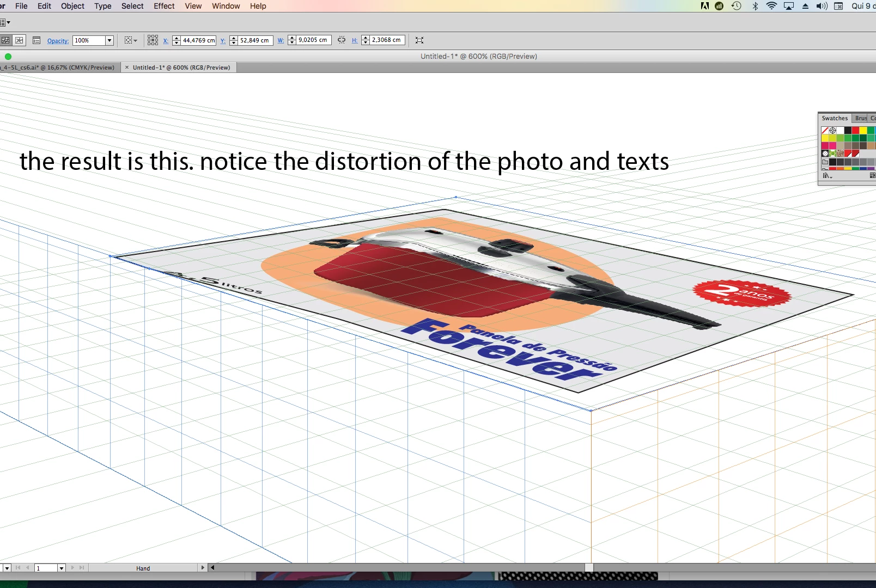Screen dimensions: 876x588
Task: Select the magenta pink swatch
Action: pyautogui.click(x=832, y=145)
